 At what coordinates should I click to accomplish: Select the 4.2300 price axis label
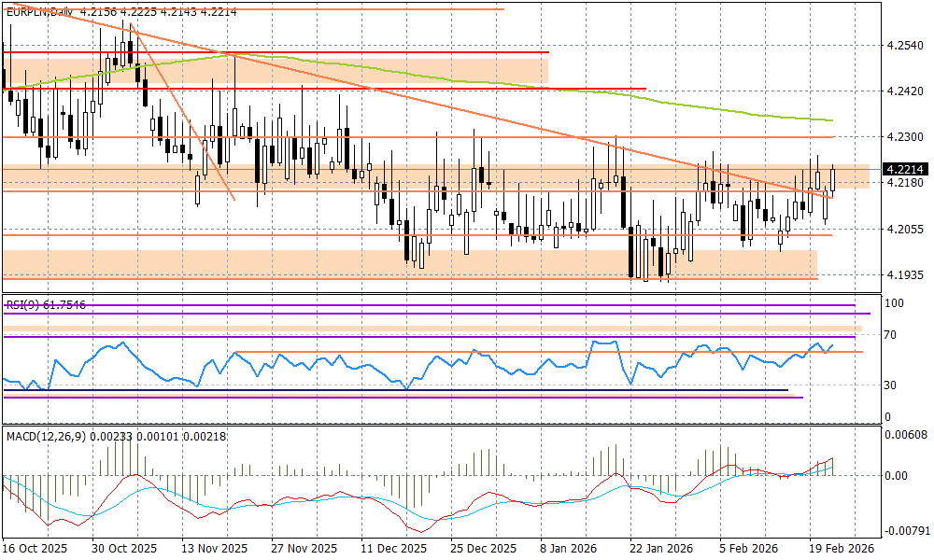coord(904,137)
